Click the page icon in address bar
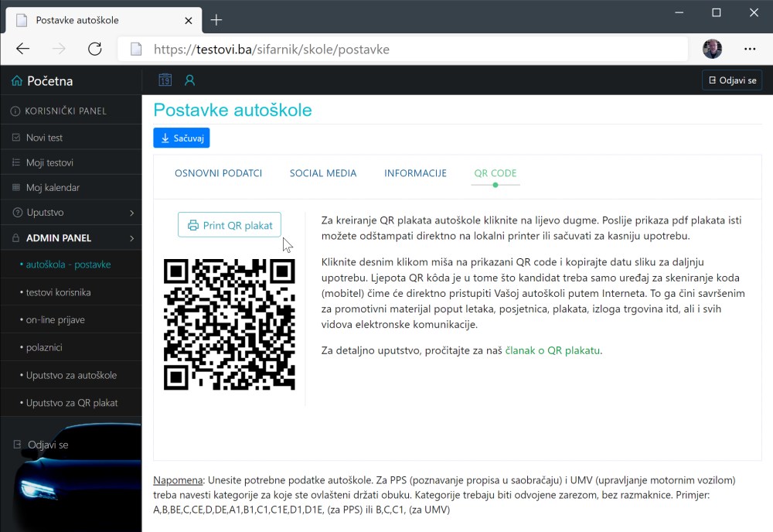 tap(136, 49)
